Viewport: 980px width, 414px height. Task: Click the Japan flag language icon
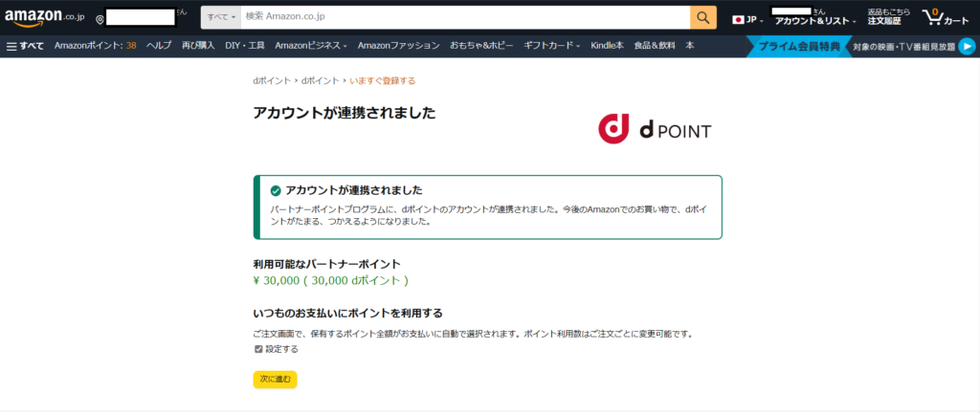738,20
